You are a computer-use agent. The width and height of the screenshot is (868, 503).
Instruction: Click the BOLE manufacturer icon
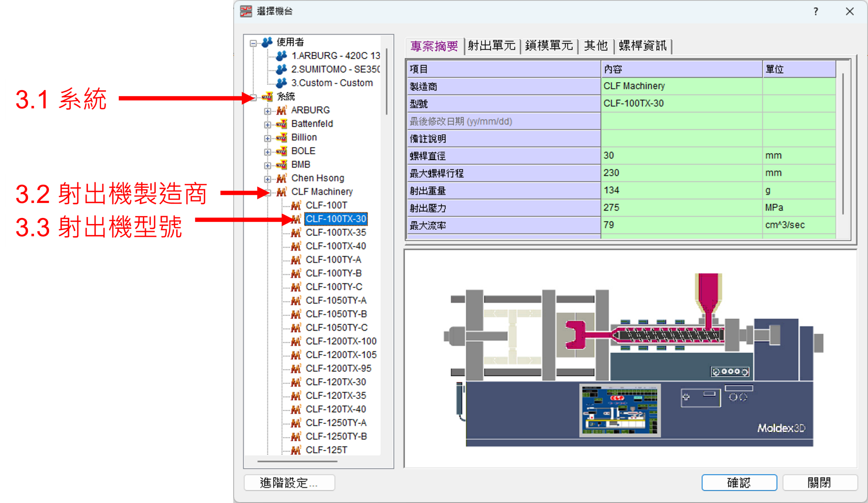[282, 151]
